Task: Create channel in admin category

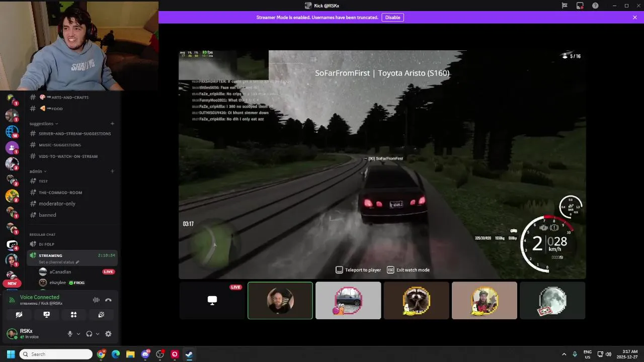Action: tap(112, 171)
